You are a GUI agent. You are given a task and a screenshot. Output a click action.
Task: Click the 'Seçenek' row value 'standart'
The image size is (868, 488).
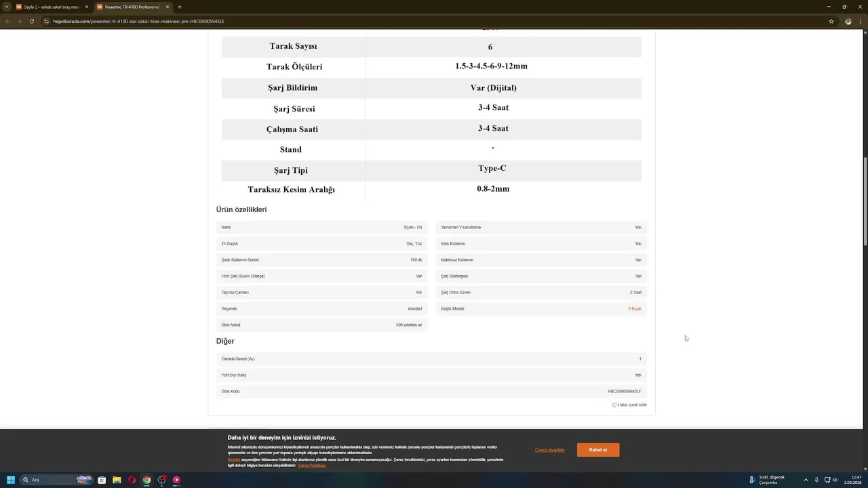414,308
